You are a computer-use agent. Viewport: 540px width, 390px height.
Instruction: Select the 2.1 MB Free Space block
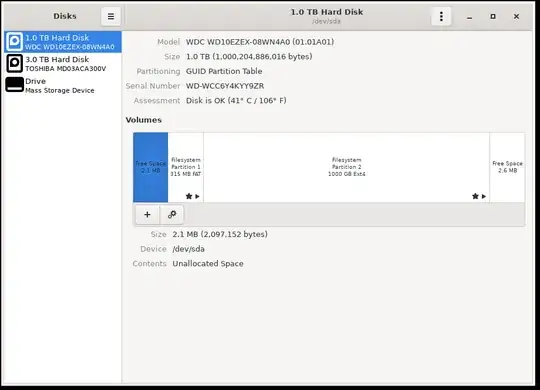coord(150,167)
